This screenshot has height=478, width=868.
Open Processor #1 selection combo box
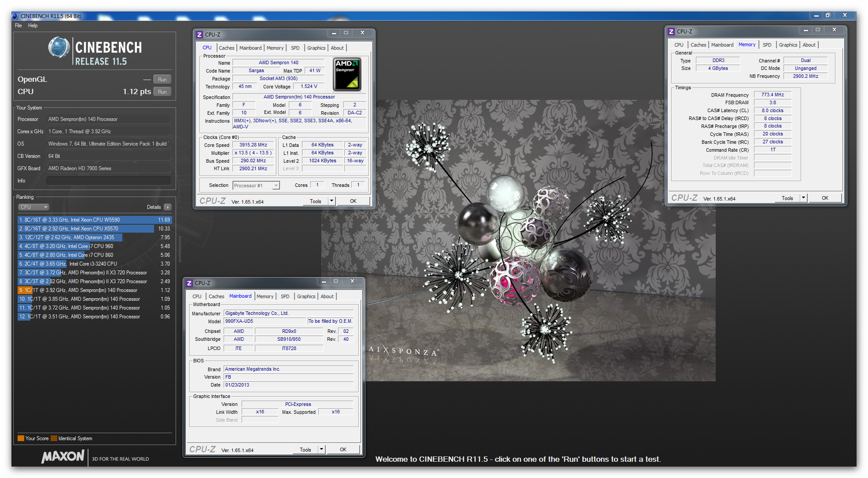click(x=256, y=186)
